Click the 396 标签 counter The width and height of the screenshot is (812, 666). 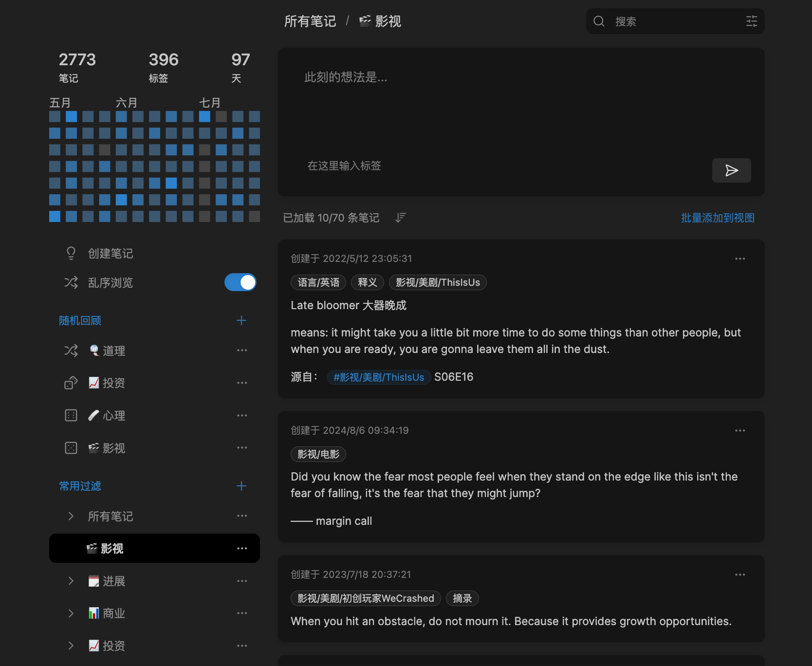tap(164, 67)
